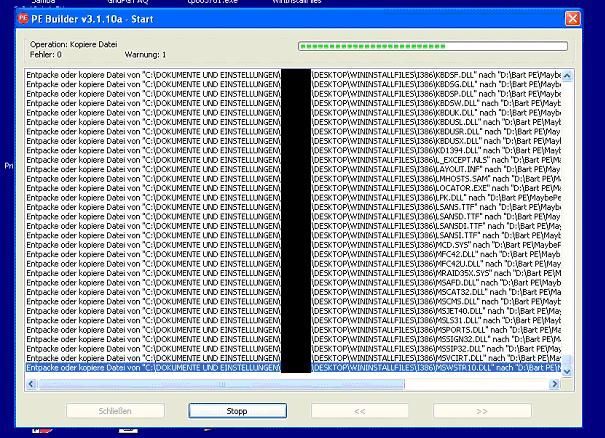Viewport: 605px width, 438px height.
Task: Select the log row for MSJET40.DLL
Action: tap(293, 311)
